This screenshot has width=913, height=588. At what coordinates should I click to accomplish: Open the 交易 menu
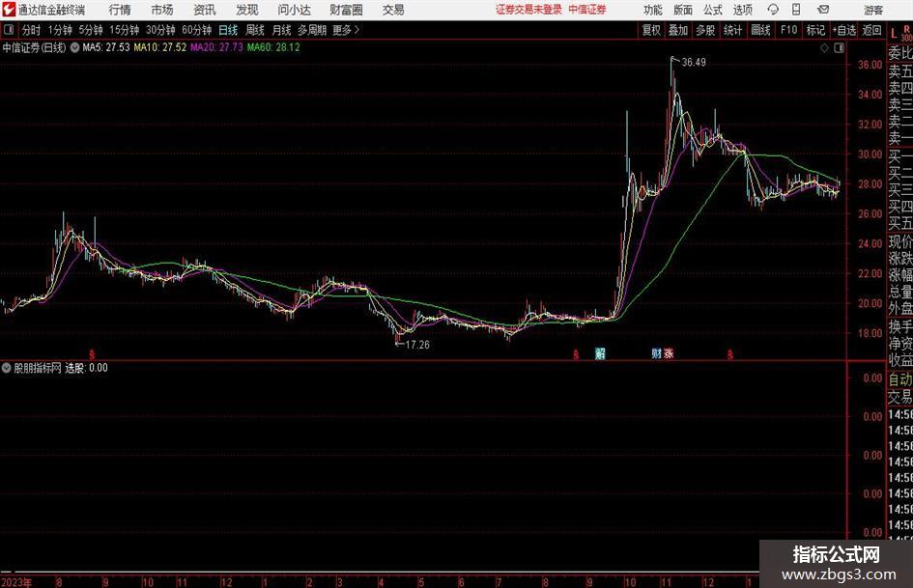pos(393,10)
